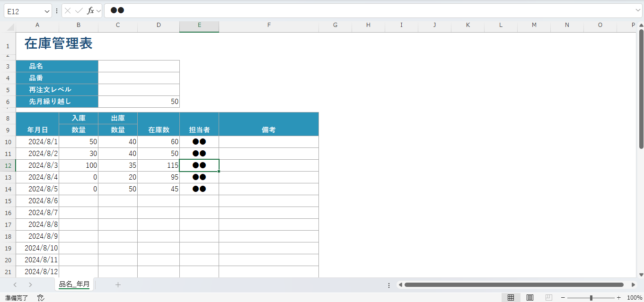This screenshot has width=644, height=302.
Task: Click the Enter checkmark in formula bar
Action: (79, 11)
